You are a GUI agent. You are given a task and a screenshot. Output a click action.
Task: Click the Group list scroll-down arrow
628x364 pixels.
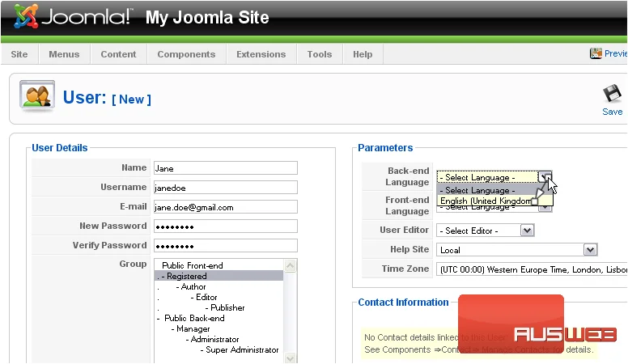pos(291,358)
